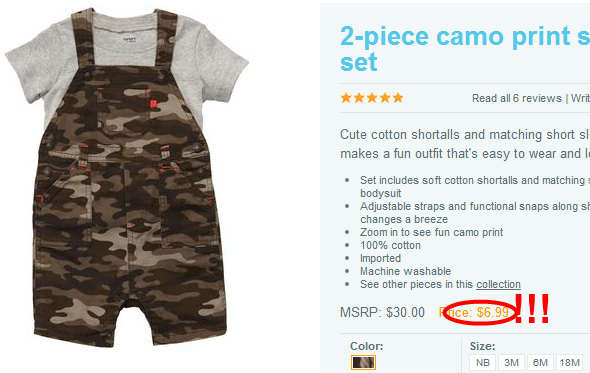Select the camo color swatch
Viewport: 590px width, 373px height.
(x=363, y=362)
